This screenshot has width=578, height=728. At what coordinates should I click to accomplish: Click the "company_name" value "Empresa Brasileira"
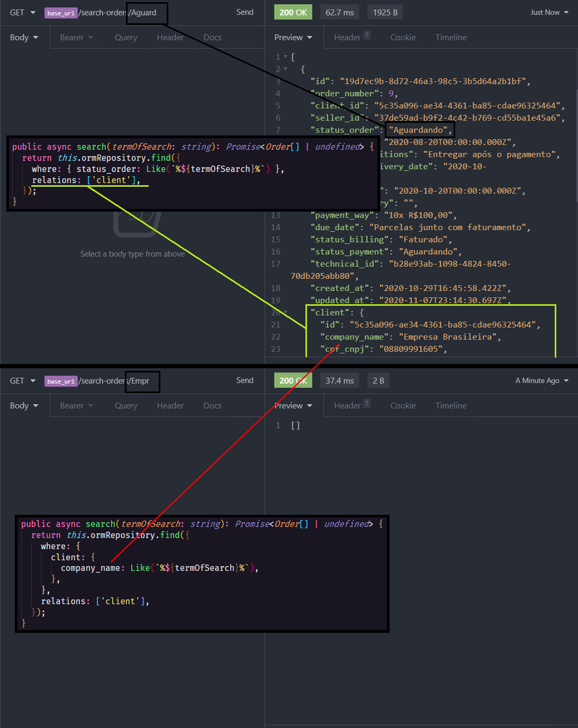pyautogui.click(x=447, y=336)
